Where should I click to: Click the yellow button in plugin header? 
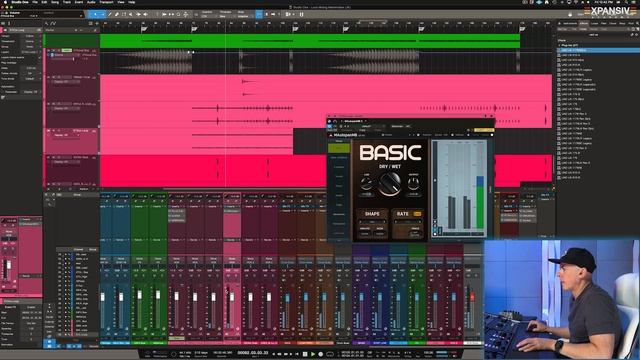484,130
